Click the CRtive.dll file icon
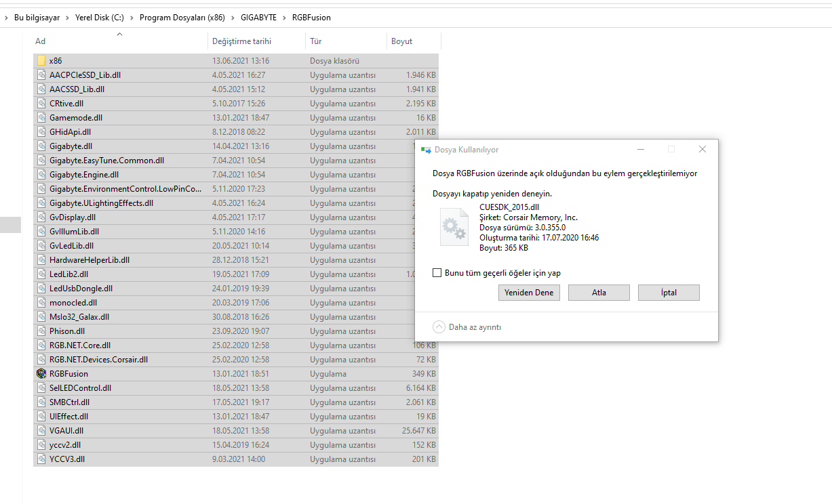Image resolution: width=832 pixels, height=504 pixels. (41, 104)
